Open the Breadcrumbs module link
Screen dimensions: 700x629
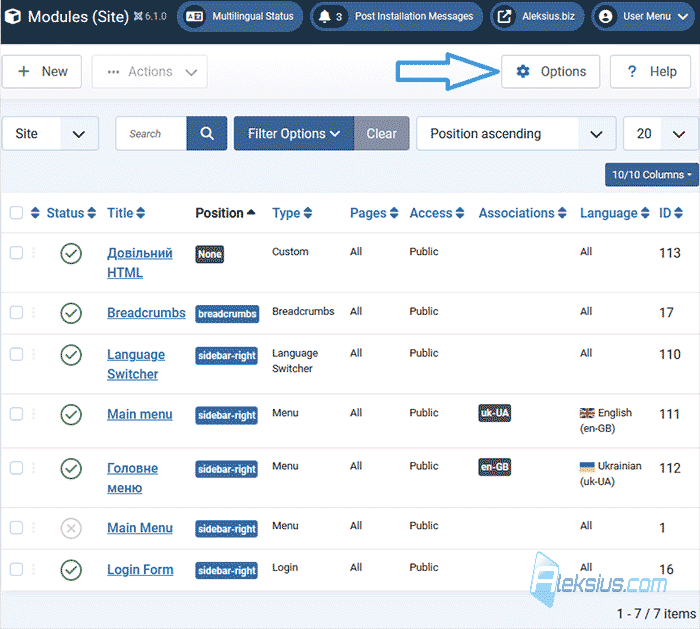pyautogui.click(x=146, y=313)
